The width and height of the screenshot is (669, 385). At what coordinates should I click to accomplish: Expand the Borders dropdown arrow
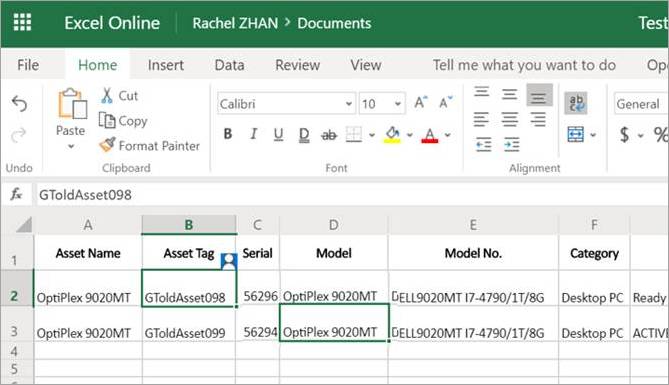[x=372, y=135]
